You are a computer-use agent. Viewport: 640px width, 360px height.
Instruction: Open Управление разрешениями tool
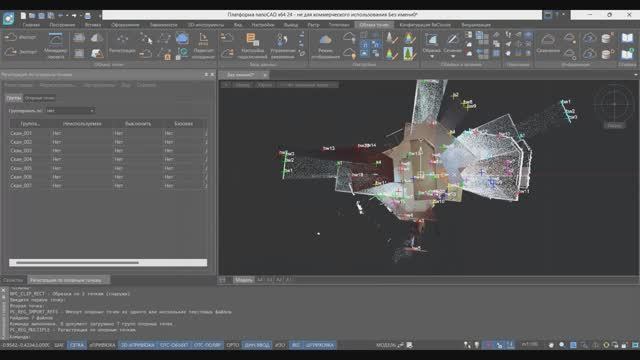(x=282, y=46)
